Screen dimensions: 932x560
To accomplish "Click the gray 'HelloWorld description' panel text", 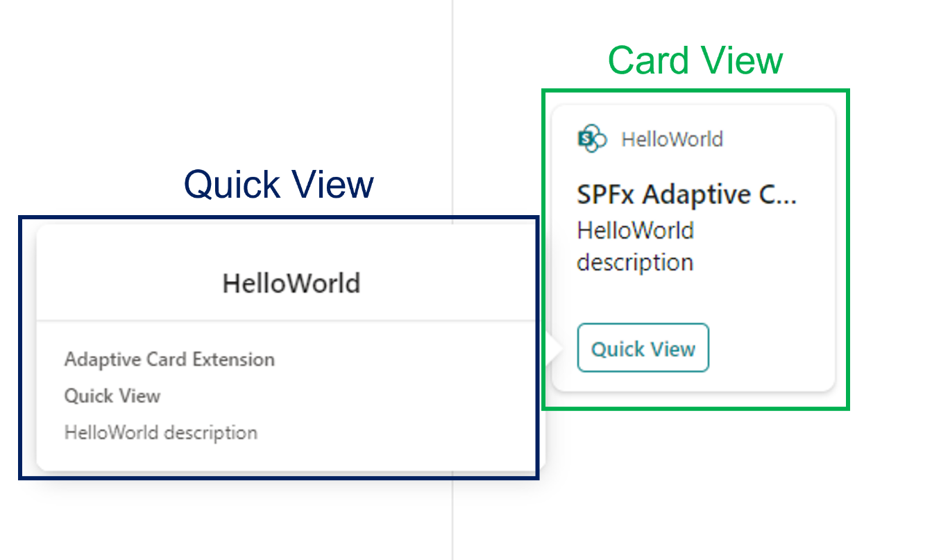I will click(x=161, y=433).
